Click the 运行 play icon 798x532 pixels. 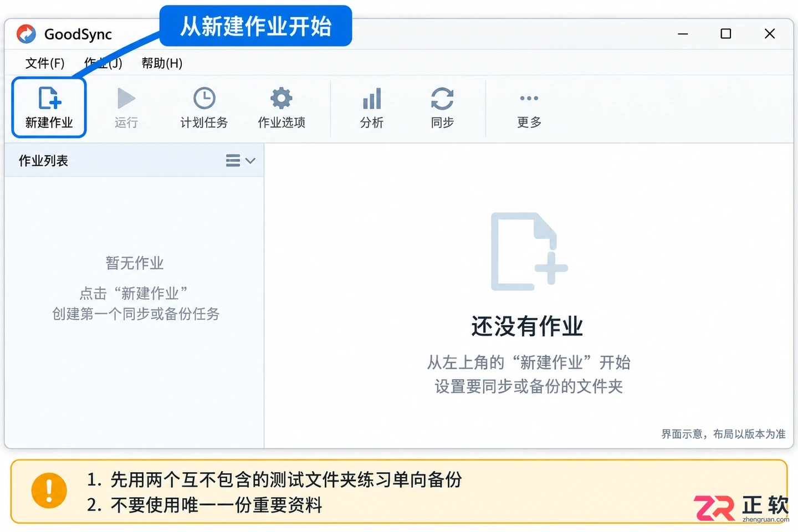(x=126, y=99)
